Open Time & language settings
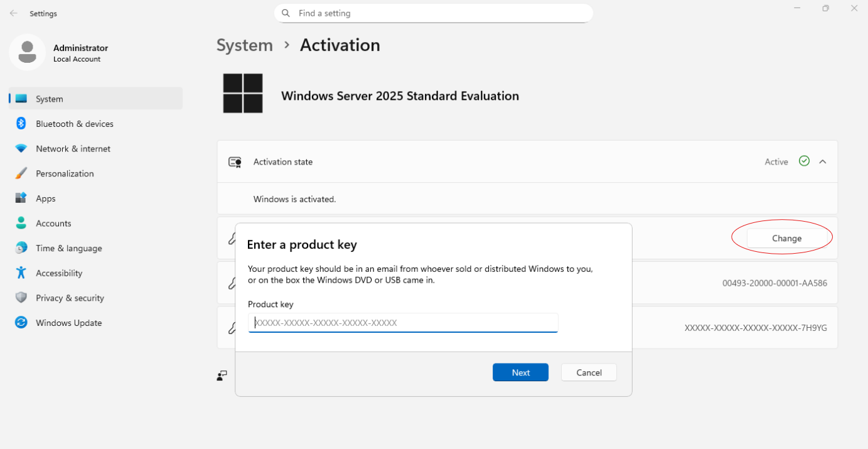 click(x=95, y=248)
